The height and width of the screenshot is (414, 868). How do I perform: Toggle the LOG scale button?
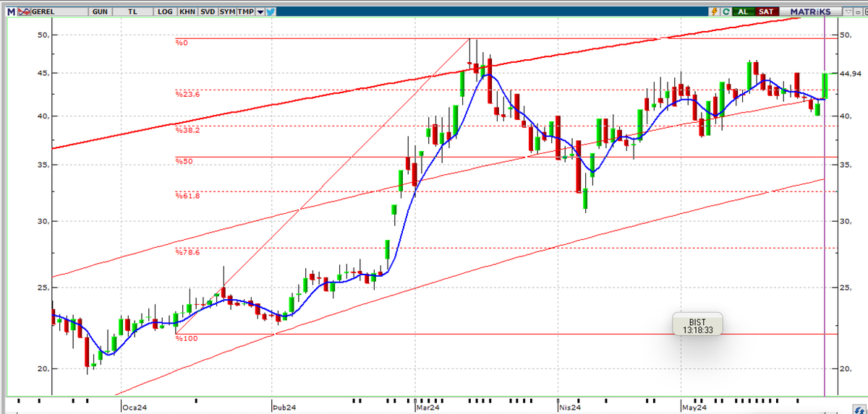point(165,12)
